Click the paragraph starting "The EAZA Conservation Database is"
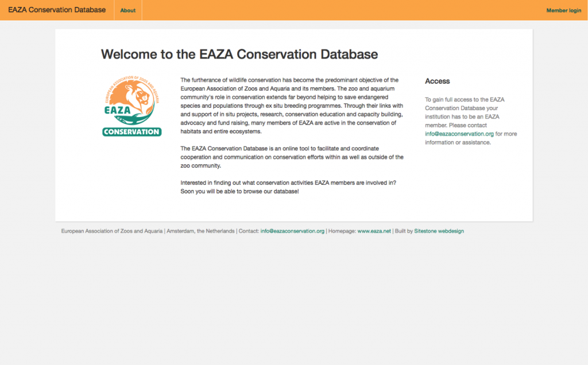 tap(292, 157)
